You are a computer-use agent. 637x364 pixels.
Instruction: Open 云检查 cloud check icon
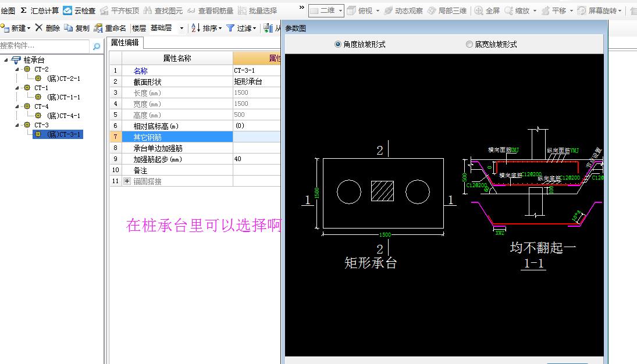click(67, 10)
